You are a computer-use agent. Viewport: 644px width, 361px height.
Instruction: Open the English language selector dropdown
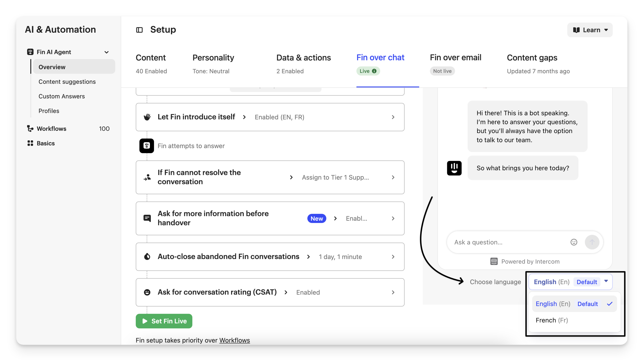(x=570, y=282)
